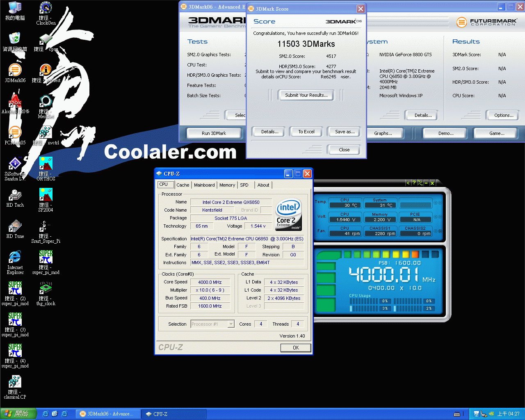525x420 pixels.
Task: Select the PCMark05 desktop shortcut
Action: (x=15, y=135)
